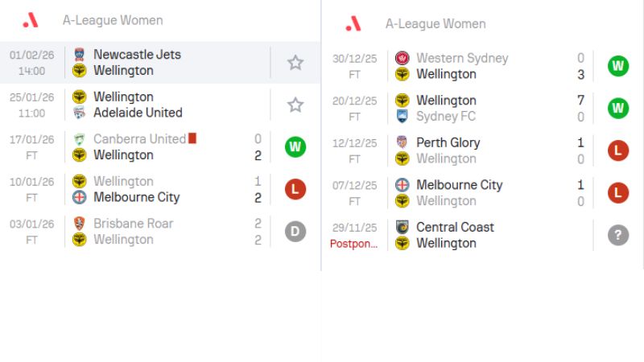Click the red L badge for Perth Glory match
Screen dimensions: 644x362
[x=617, y=150]
